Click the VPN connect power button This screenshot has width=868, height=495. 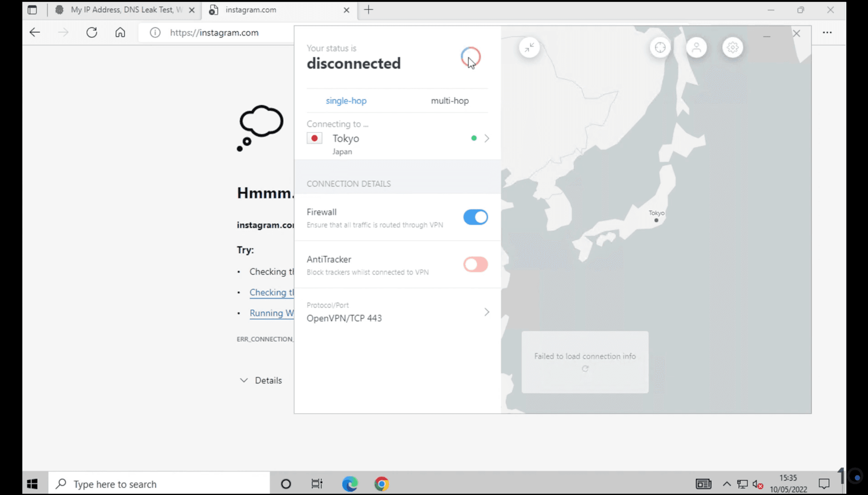click(x=470, y=57)
